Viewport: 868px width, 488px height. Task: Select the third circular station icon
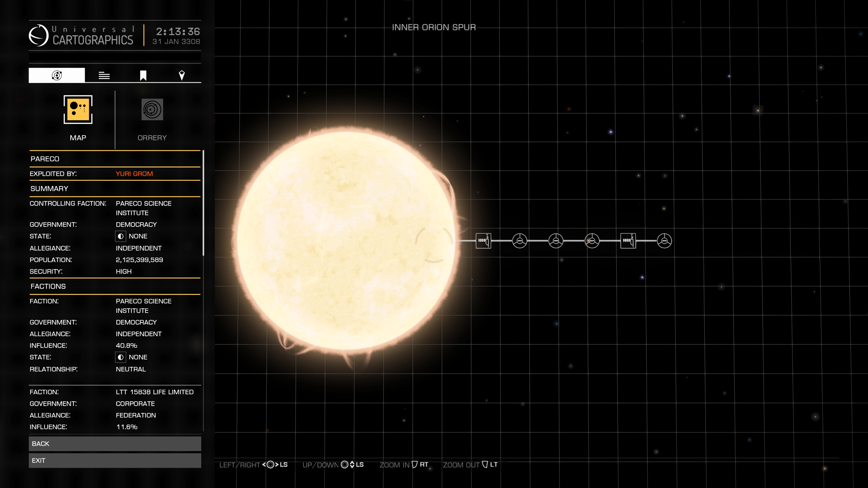coord(592,241)
